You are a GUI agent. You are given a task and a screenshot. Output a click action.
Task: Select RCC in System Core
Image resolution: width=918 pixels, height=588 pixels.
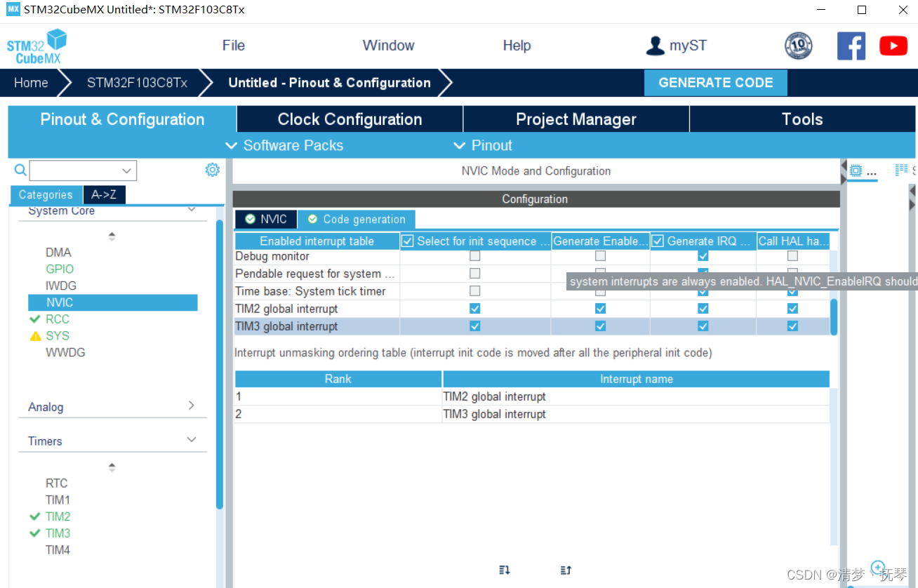[58, 319]
